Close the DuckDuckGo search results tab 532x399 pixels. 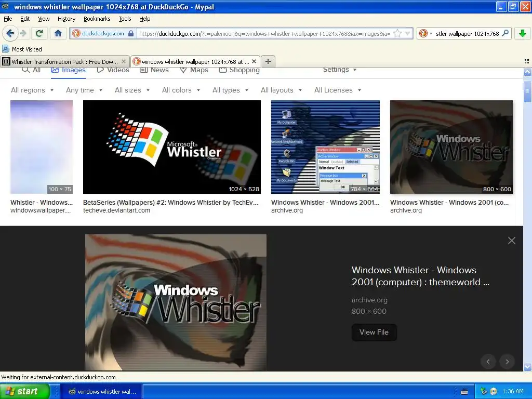[254, 61]
